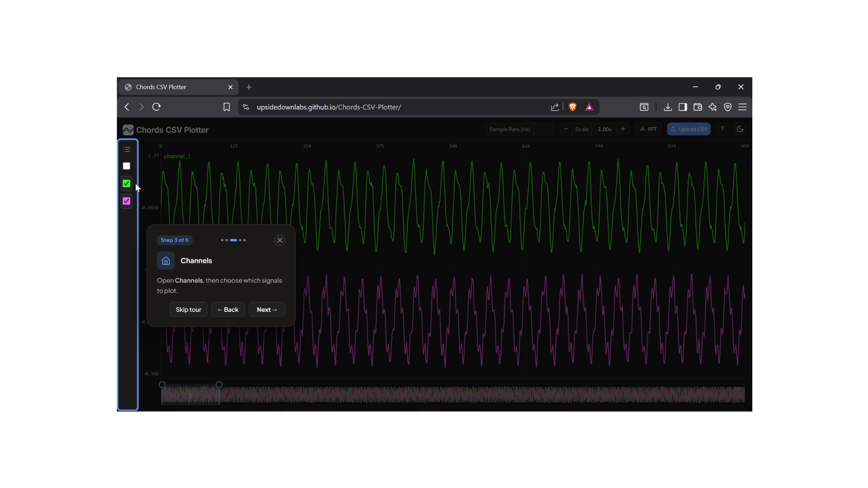Image resolution: width=868 pixels, height=488 pixels.
Task: Bookmark this page
Action: [x=226, y=107]
